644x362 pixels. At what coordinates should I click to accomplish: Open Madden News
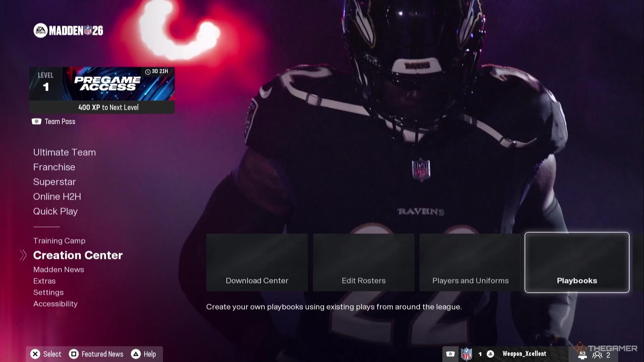click(x=59, y=269)
